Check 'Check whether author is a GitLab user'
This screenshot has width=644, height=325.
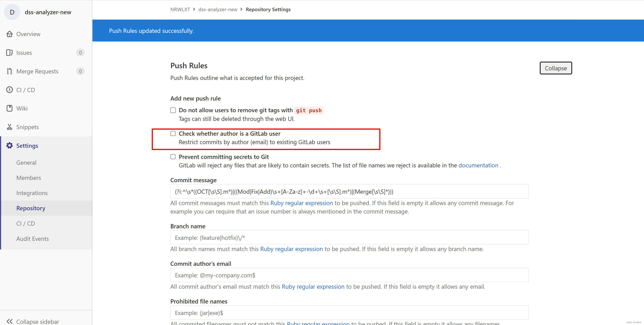[173, 134]
